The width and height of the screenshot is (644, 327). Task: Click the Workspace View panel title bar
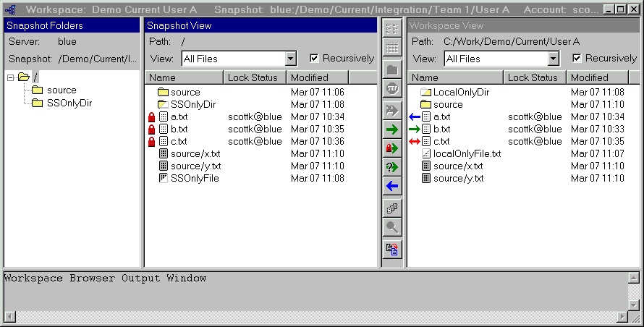[523, 25]
